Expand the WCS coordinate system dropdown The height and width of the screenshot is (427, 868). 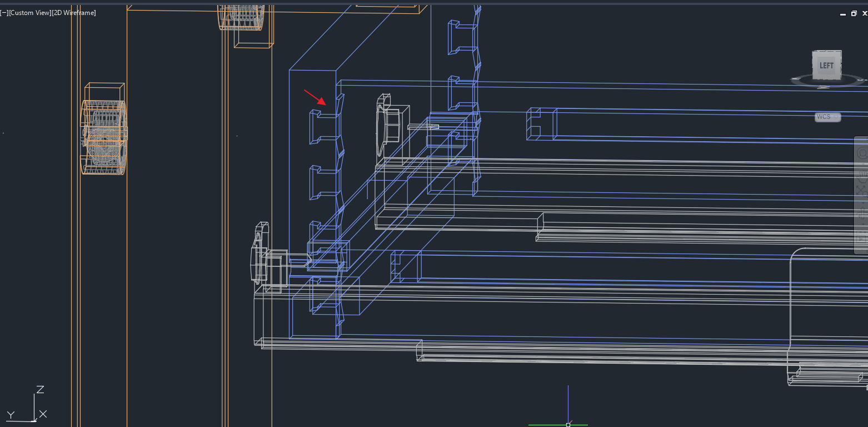[x=827, y=117]
